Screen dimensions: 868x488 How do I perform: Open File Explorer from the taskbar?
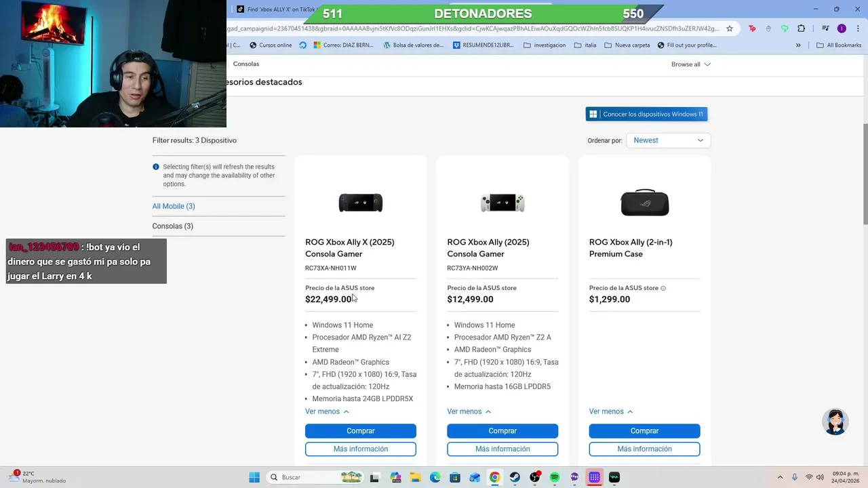click(415, 477)
